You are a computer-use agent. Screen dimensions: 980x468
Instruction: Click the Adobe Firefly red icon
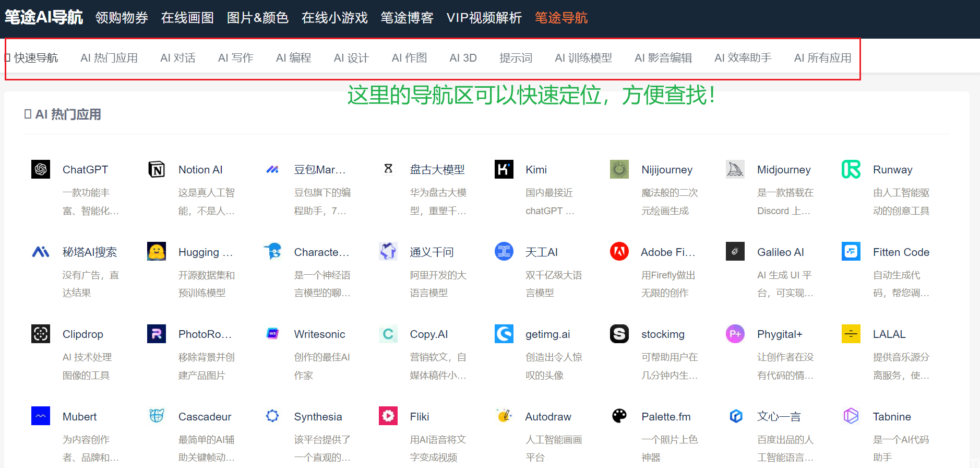619,252
